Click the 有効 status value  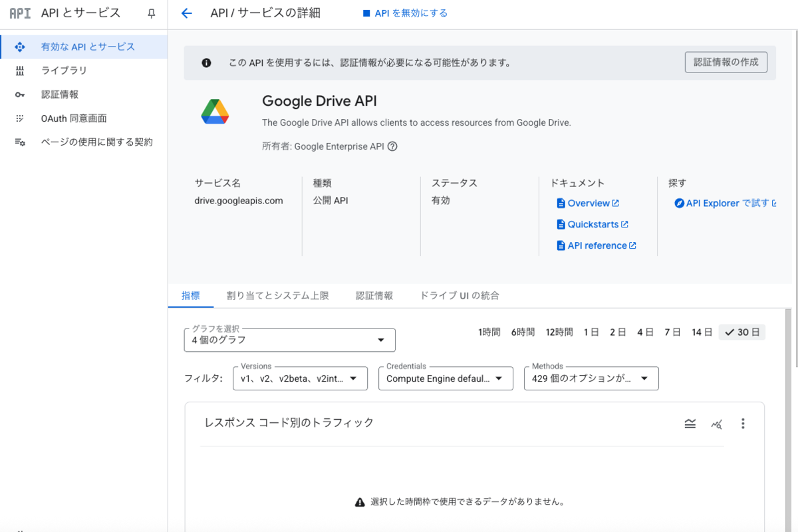441,200
